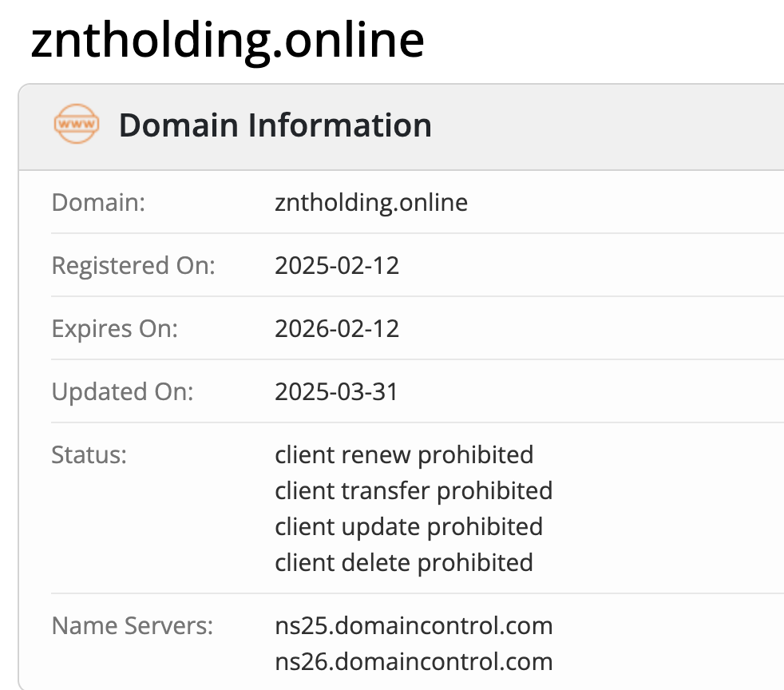This screenshot has height=690, width=784.
Task: Select the updated date 2025-03-31
Action: (336, 391)
